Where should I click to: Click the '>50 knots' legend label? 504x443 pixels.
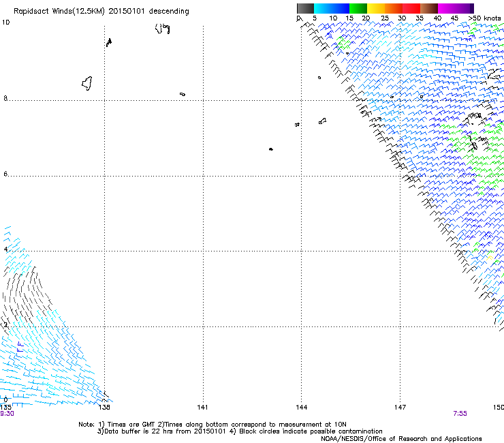point(484,18)
